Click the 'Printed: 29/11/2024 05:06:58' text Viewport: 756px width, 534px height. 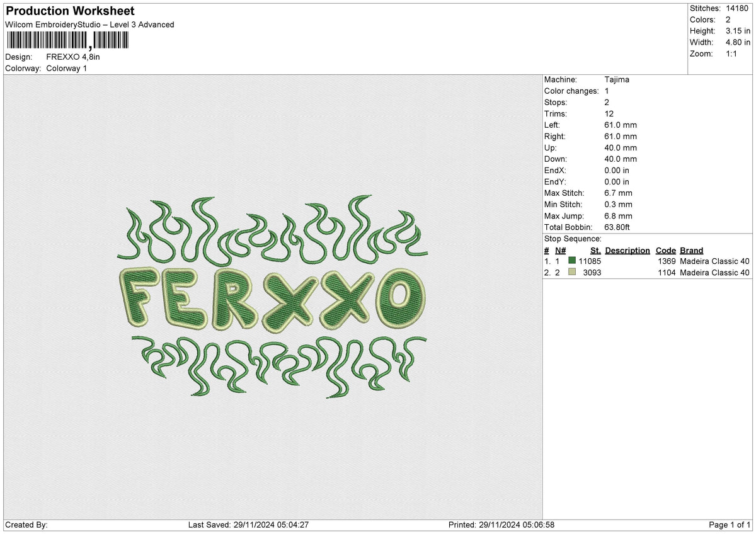coord(501,525)
